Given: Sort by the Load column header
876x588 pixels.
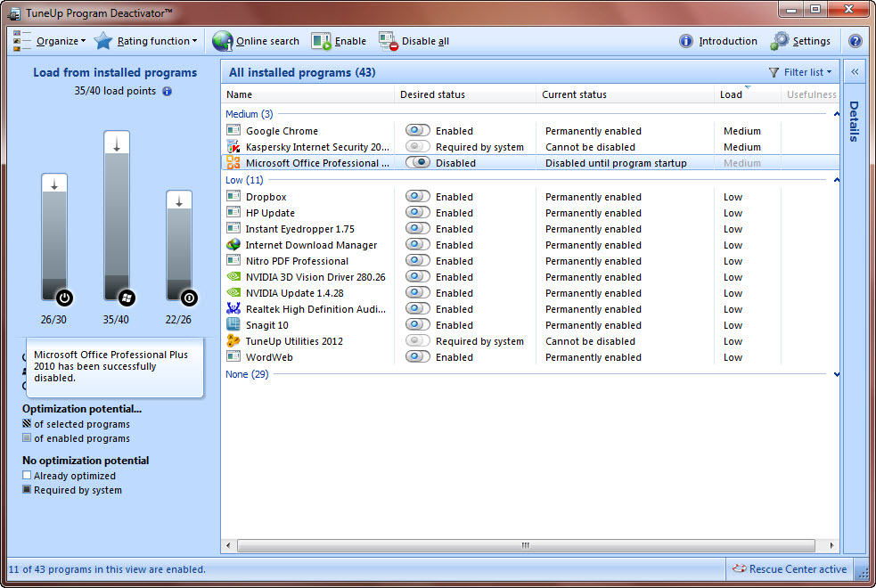Looking at the screenshot, I should [748, 94].
